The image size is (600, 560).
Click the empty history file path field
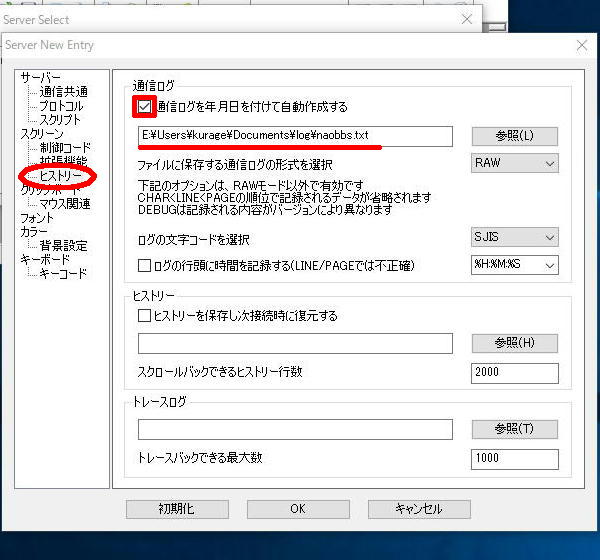[295, 343]
